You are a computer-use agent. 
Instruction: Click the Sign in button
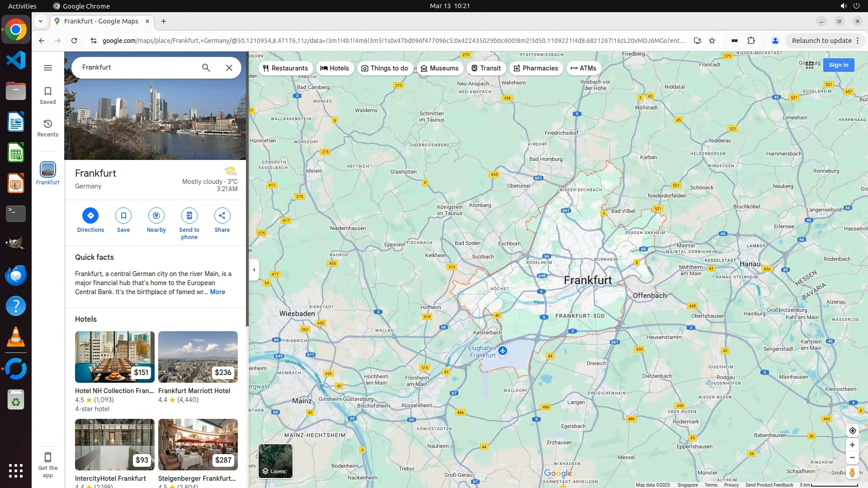click(x=838, y=65)
